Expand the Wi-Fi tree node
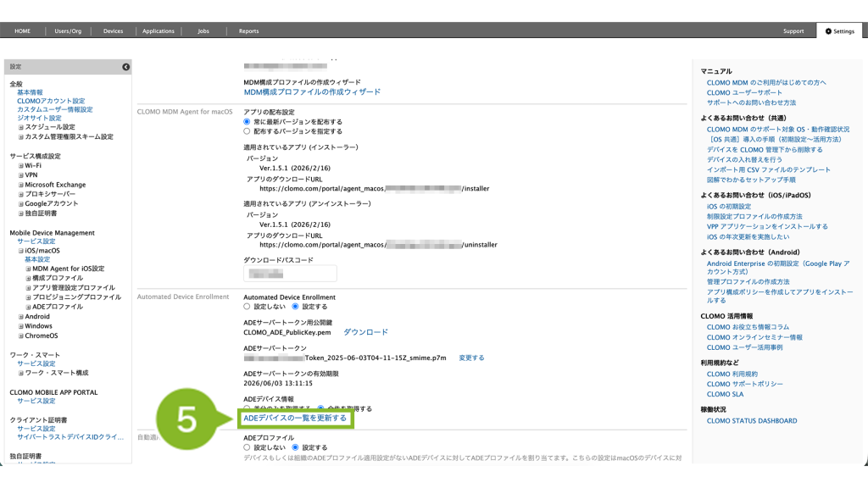The width and height of the screenshot is (868, 488). click(x=20, y=166)
